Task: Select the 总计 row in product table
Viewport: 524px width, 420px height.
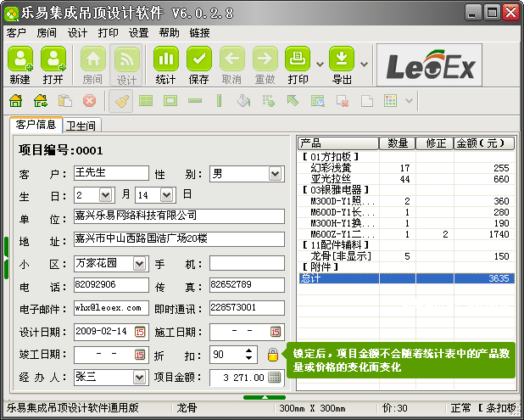Action: [405, 277]
